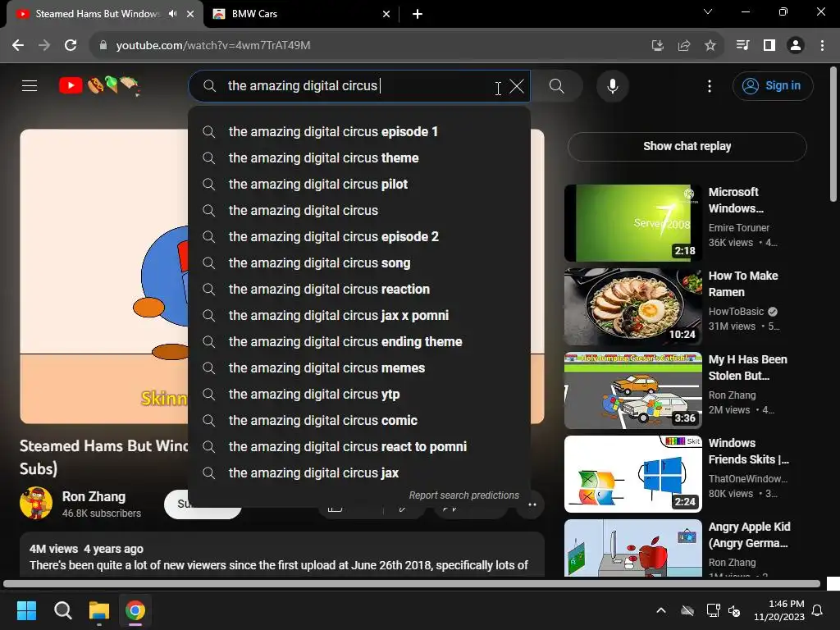This screenshot has height=630, width=840.
Task: Open Chrome profile avatar
Action: click(x=796, y=46)
